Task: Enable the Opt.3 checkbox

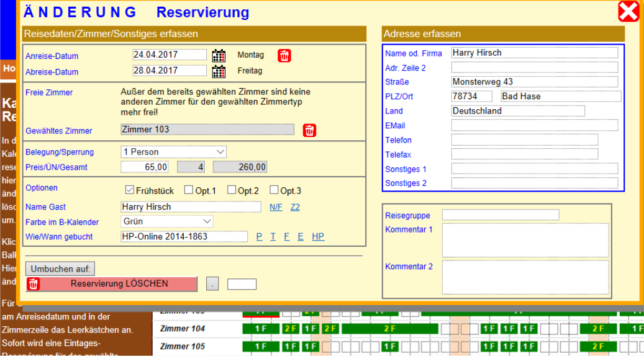Action: [x=274, y=190]
